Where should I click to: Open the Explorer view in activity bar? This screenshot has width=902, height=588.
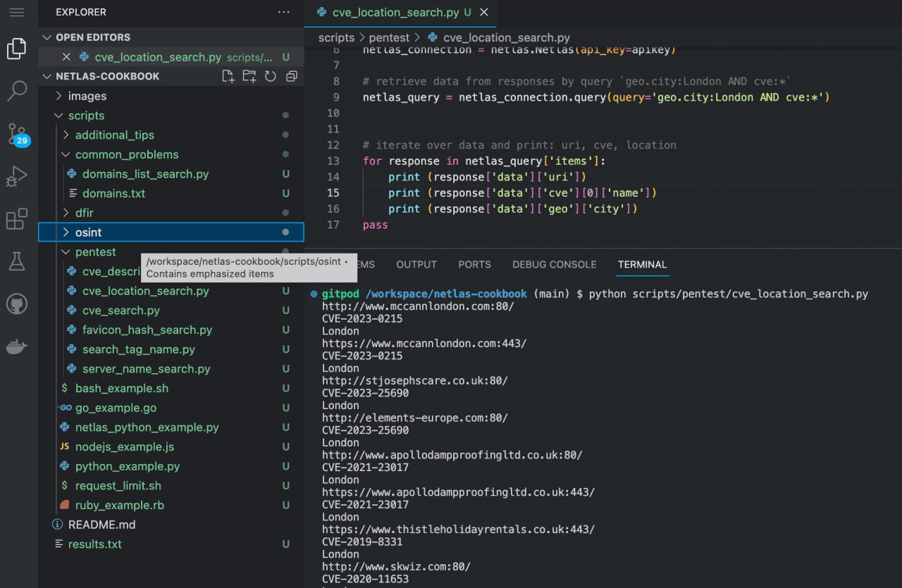tap(17, 49)
